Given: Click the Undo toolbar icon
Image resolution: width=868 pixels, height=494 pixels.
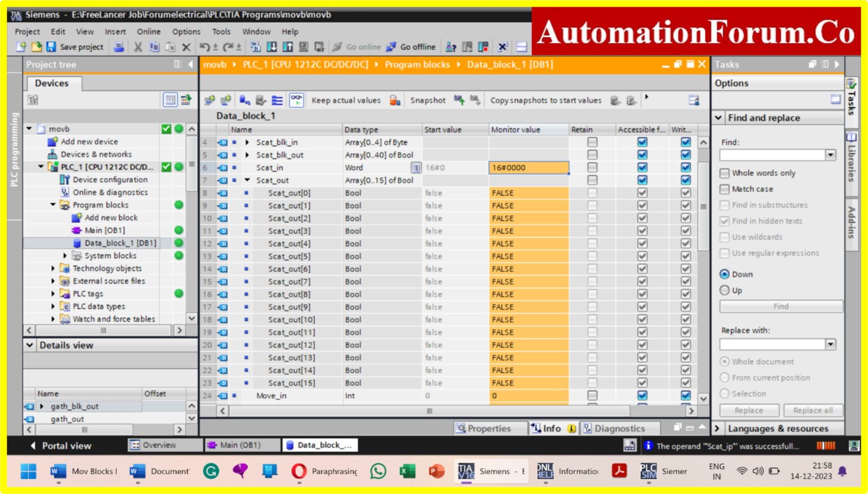Looking at the screenshot, I should tap(205, 46).
